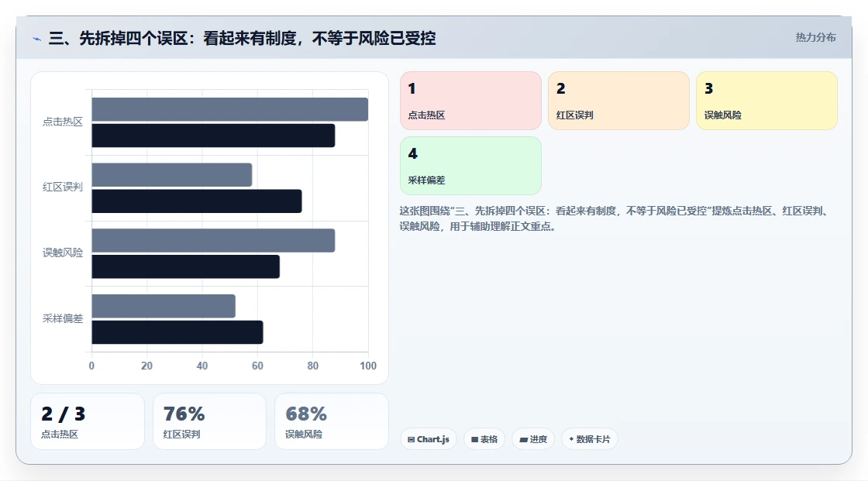Click the 数据卡片 tag chip
This screenshot has height=481, width=868.
click(x=590, y=439)
